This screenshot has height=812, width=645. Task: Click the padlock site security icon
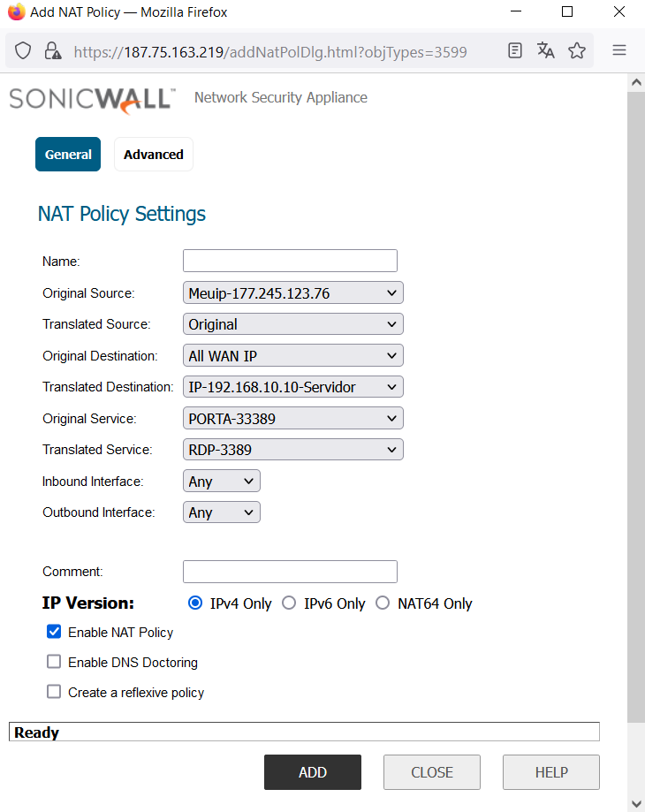point(52,51)
